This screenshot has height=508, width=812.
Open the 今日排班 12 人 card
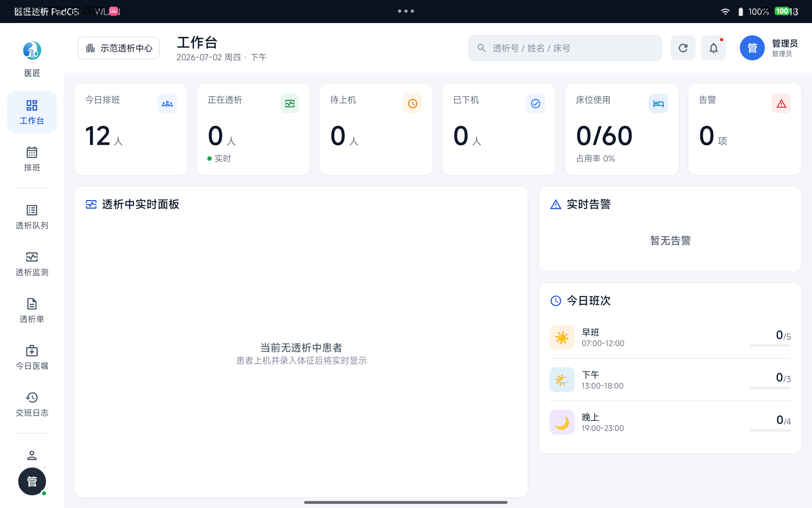(x=131, y=129)
